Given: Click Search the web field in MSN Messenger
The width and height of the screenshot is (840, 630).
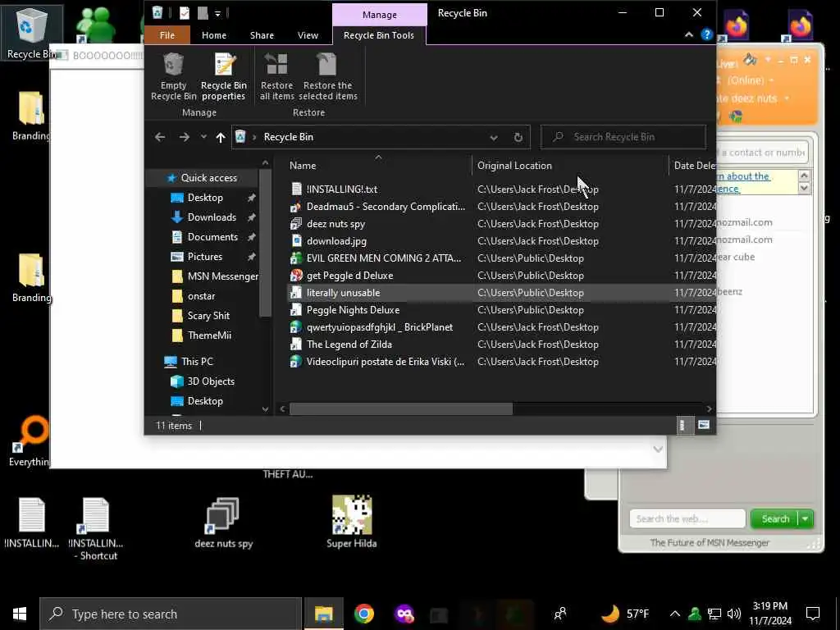Looking at the screenshot, I should pos(687,518).
